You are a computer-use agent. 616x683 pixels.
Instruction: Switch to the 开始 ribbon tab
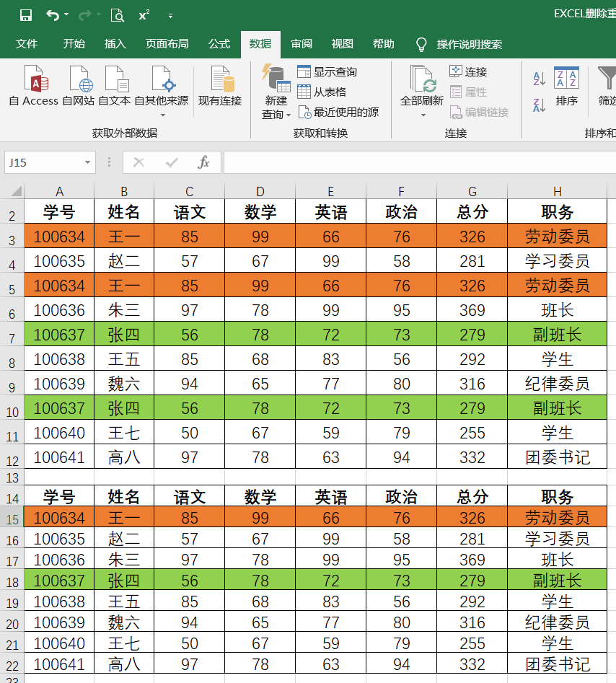(x=74, y=44)
